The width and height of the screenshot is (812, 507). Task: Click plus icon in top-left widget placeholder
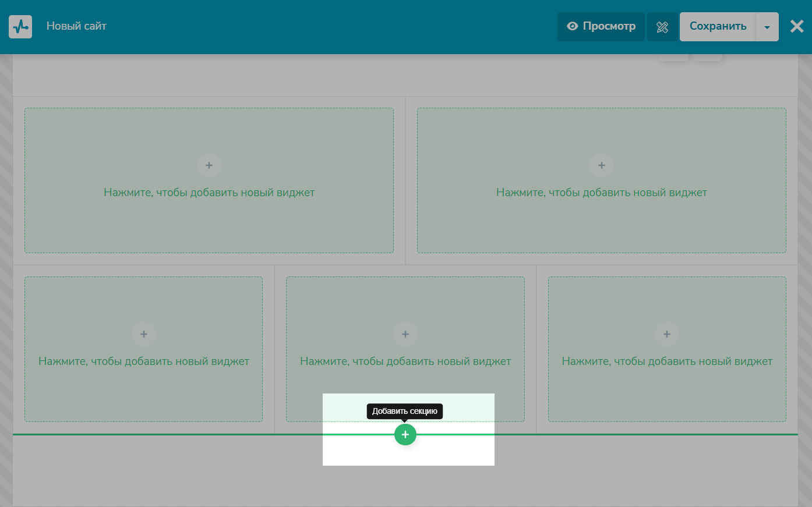tap(209, 165)
